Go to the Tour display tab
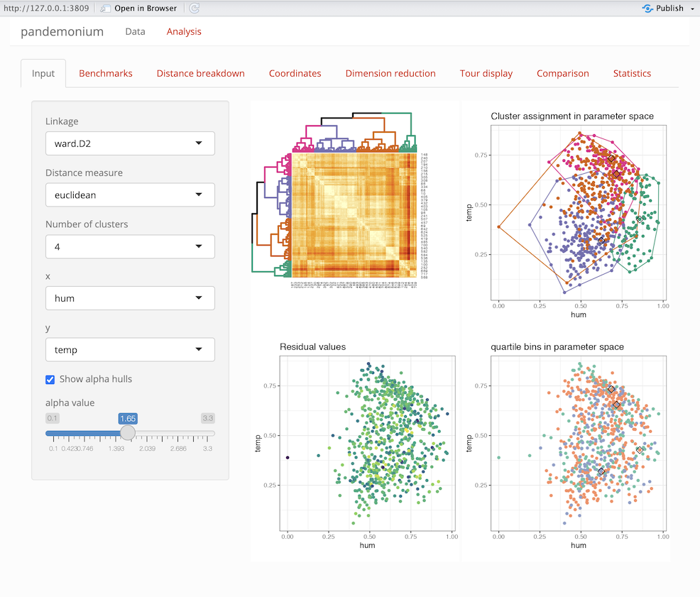 click(x=486, y=73)
